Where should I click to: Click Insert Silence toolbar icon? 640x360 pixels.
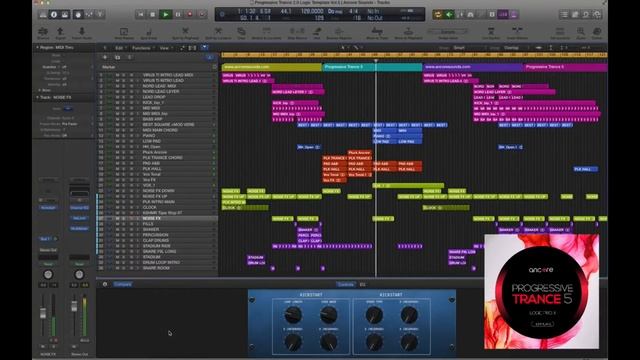pos(517,33)
